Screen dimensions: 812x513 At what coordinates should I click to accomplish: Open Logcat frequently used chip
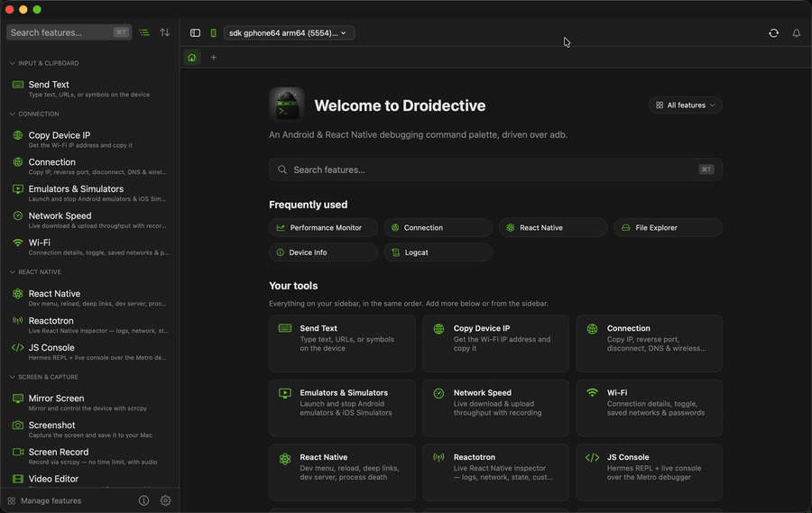coord(438,252)
